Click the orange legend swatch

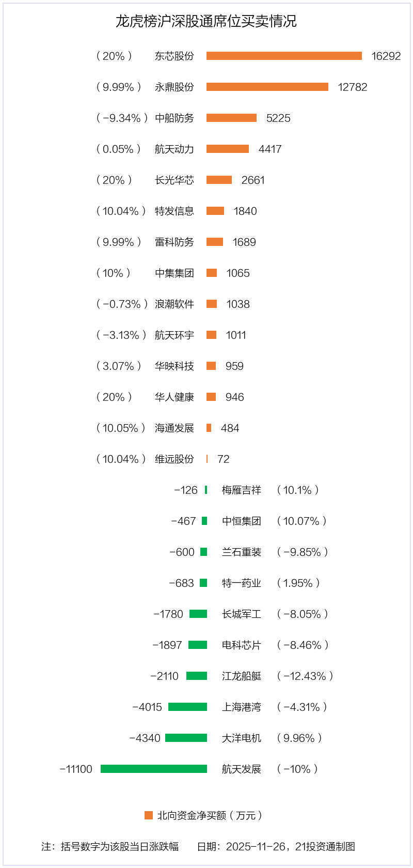point(149,815)
